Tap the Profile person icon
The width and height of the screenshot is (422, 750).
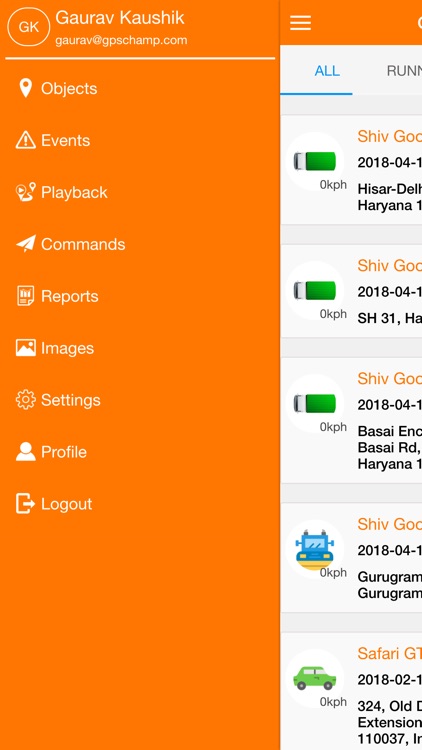click(25, 452)
